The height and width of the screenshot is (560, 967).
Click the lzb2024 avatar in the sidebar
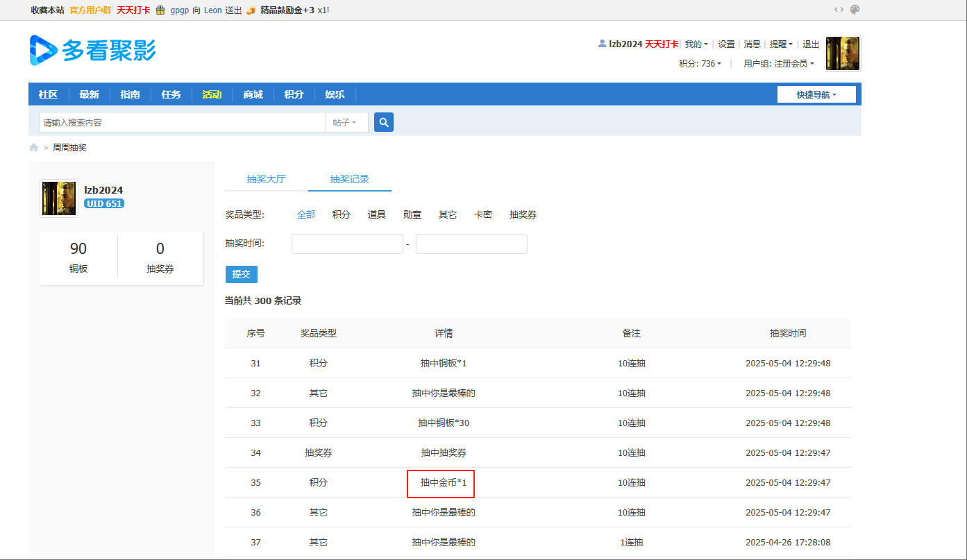(59, 198)
